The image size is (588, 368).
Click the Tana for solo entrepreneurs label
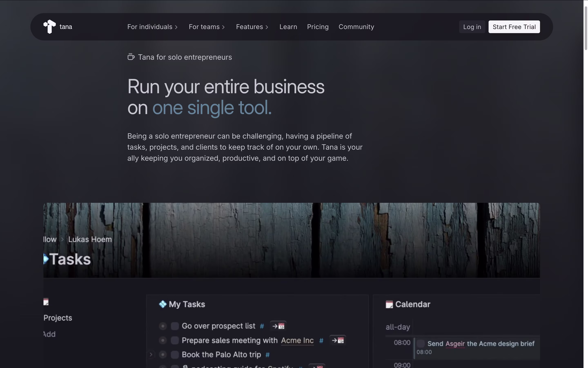click(185, 57)
